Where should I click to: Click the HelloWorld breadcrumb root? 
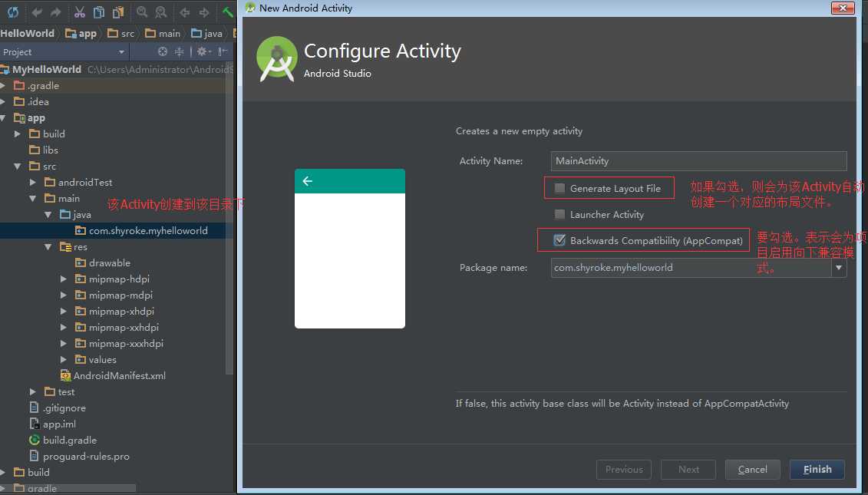(27, 33)
